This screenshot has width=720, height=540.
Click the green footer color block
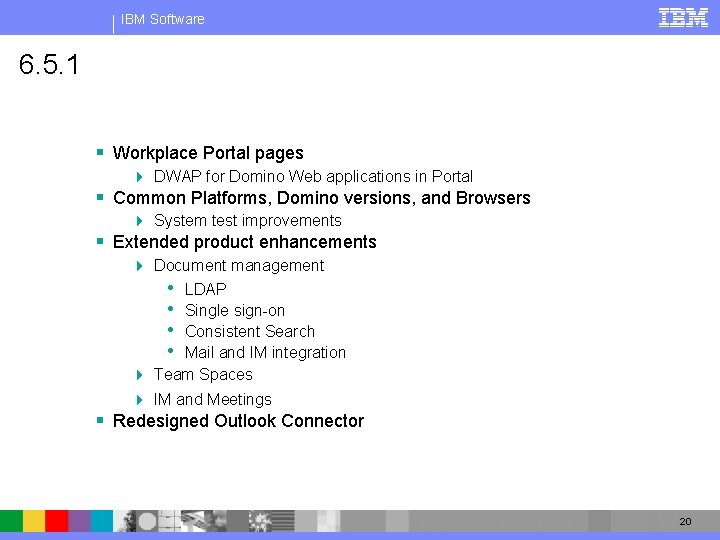tap(11, 521)
